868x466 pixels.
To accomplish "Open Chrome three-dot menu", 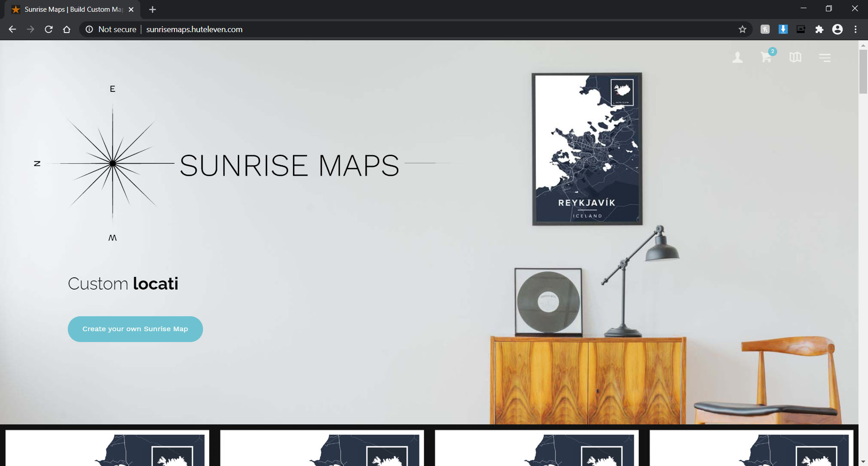I will point(855,29).
